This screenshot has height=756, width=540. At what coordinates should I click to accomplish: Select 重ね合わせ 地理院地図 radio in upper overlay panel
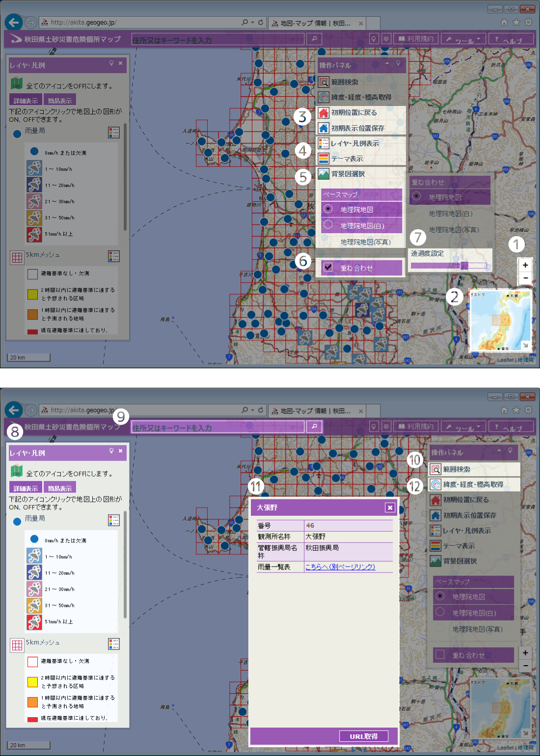pos(417,196)
